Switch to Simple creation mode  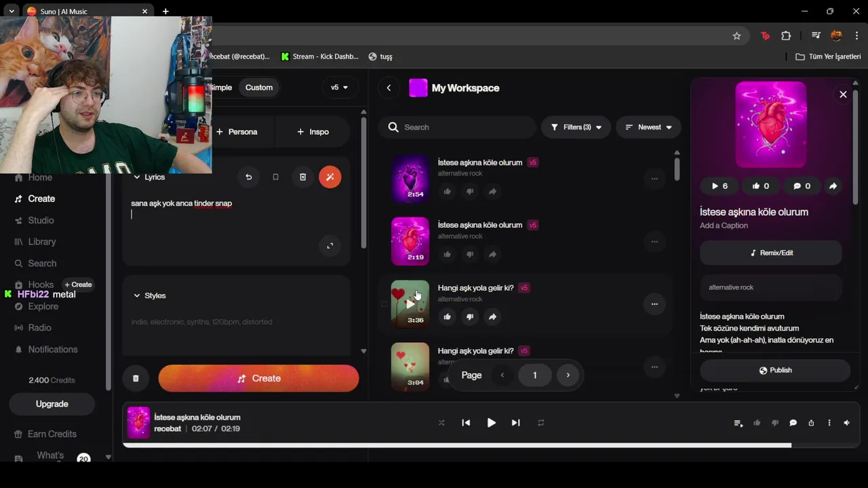220,87
